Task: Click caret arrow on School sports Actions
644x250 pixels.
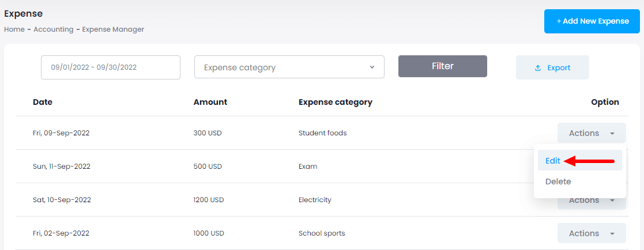Action: (x=612, y=234)
